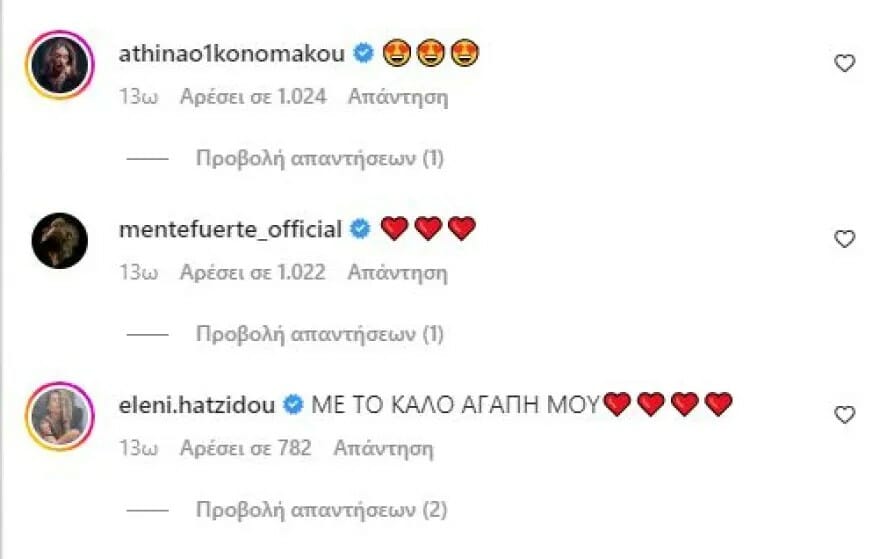The image size is (880, 559).
Task: View the 1.022 likes on second comment
Action: point(252,273)
